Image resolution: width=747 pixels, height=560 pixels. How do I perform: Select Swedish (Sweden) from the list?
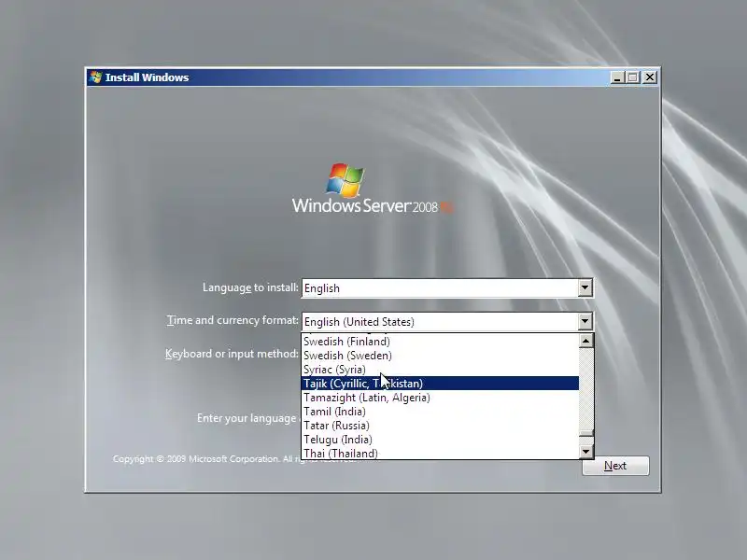click(x=440, y=356)
